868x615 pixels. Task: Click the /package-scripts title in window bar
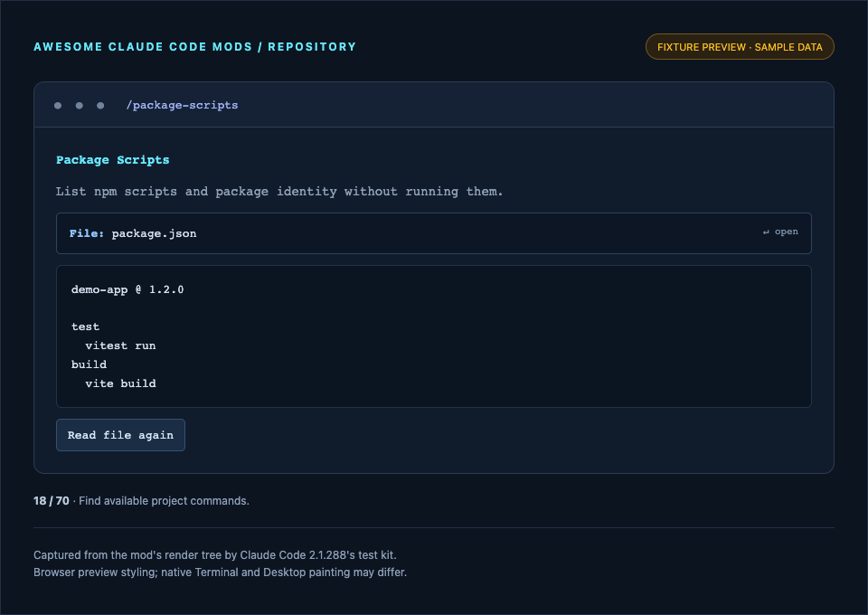pos(182,105)
